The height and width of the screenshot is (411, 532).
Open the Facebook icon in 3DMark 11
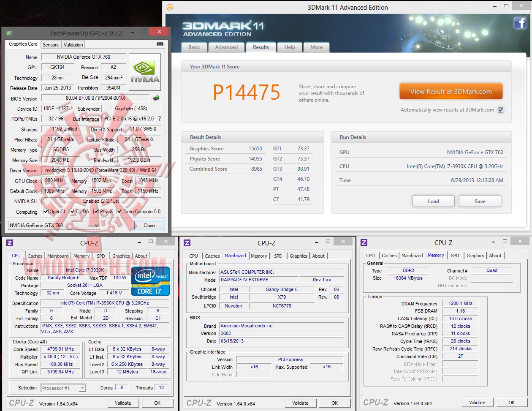coord(520,23)
